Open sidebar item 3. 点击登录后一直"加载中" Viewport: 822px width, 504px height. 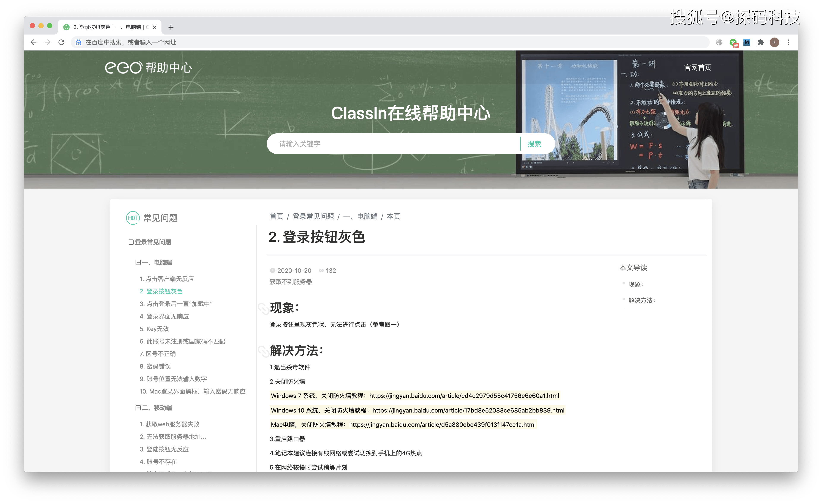tap(176, 304)
